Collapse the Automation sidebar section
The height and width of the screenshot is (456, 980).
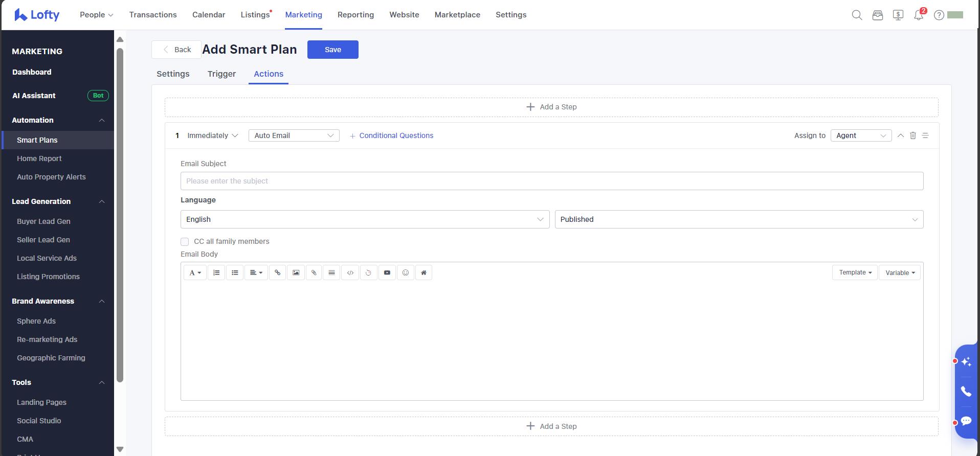102,120
